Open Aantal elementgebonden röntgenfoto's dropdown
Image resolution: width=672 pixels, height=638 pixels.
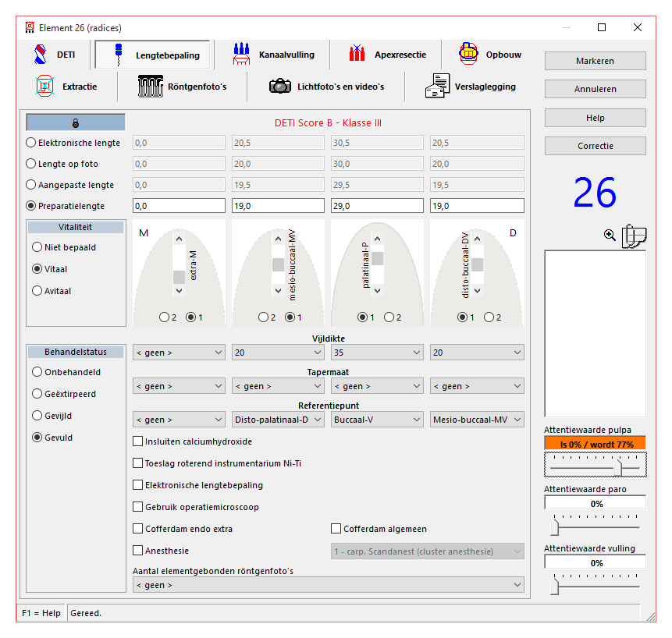click(x=329, y=585)
